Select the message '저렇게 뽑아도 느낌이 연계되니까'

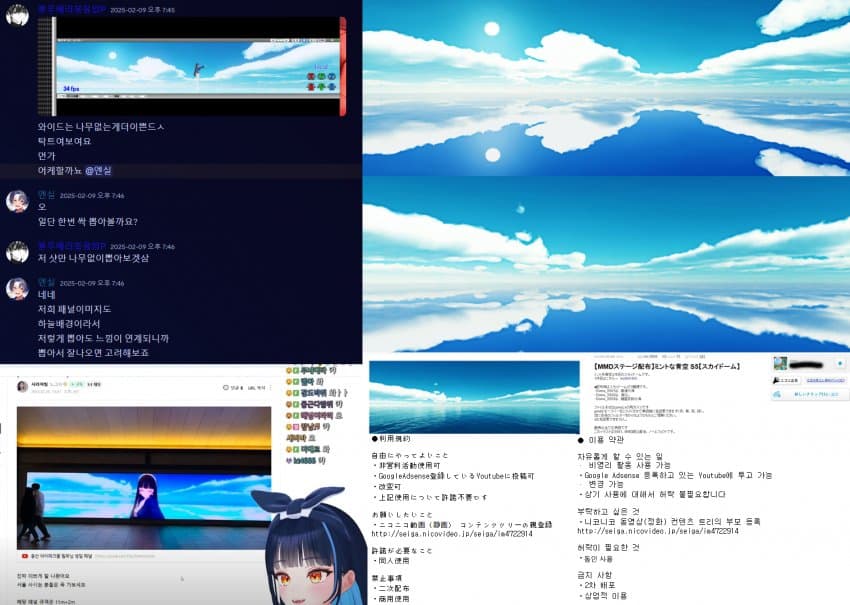pyautogui.click(x=103, y=338)
